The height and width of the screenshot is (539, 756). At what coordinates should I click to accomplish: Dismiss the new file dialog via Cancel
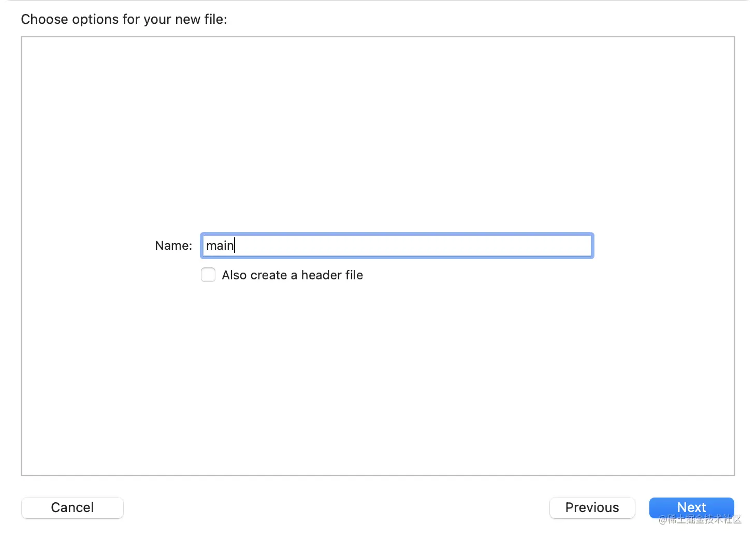(x=72, y=507)
